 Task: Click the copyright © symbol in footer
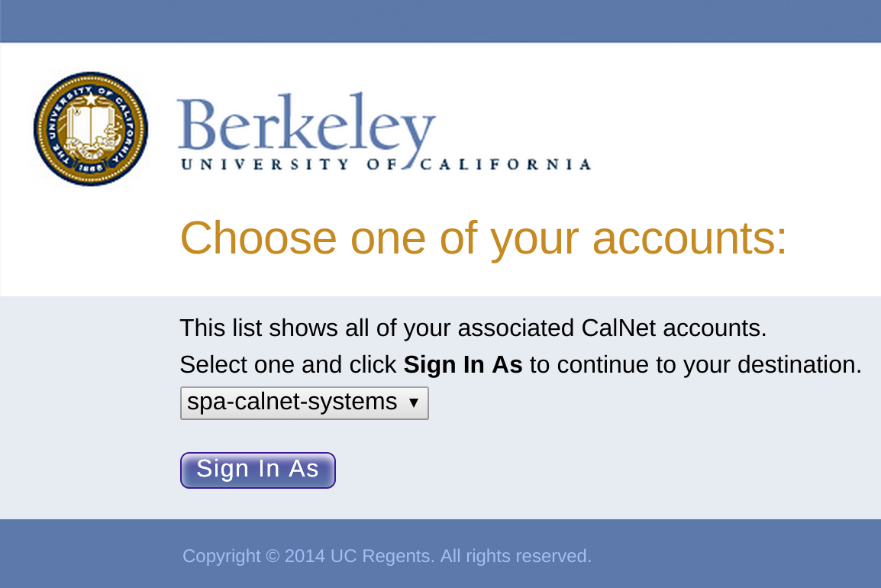tap(273, 556)
